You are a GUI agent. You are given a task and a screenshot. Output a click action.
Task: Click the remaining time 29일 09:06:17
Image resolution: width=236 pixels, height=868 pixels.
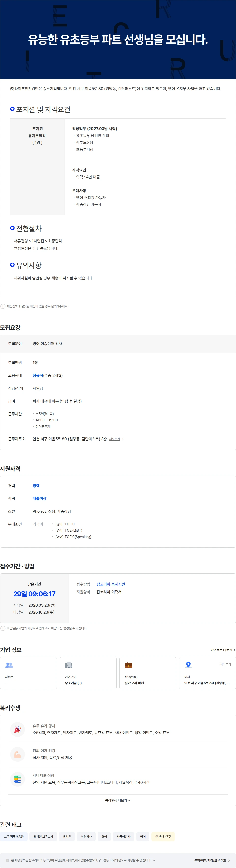(34, 594)
